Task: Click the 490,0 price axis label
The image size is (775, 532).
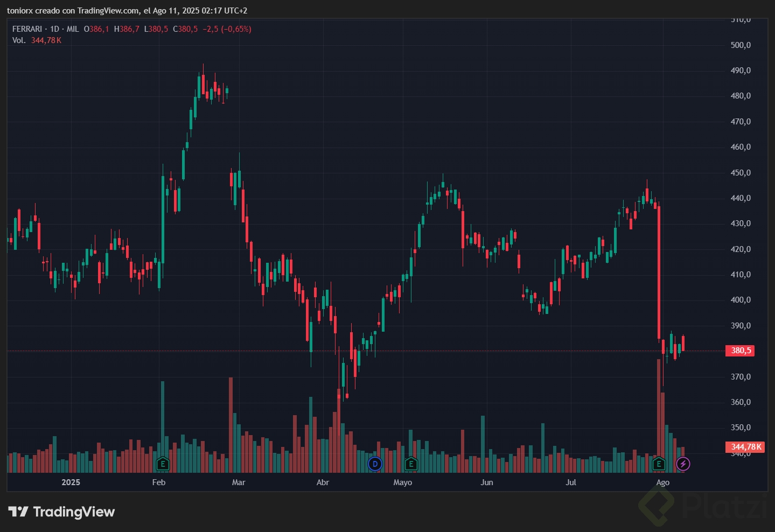Action: click(x=741, y=71)
